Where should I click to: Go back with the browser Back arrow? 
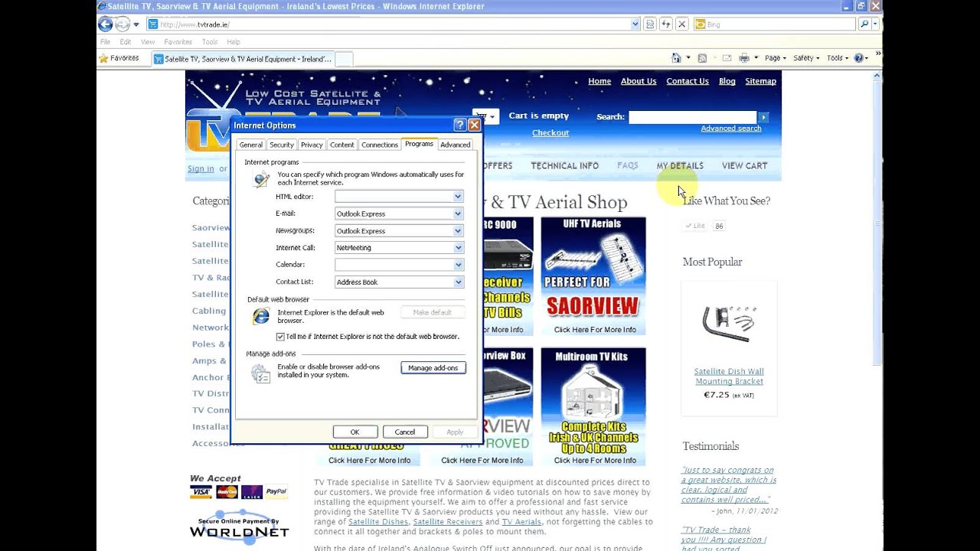[x=106, y=24]
